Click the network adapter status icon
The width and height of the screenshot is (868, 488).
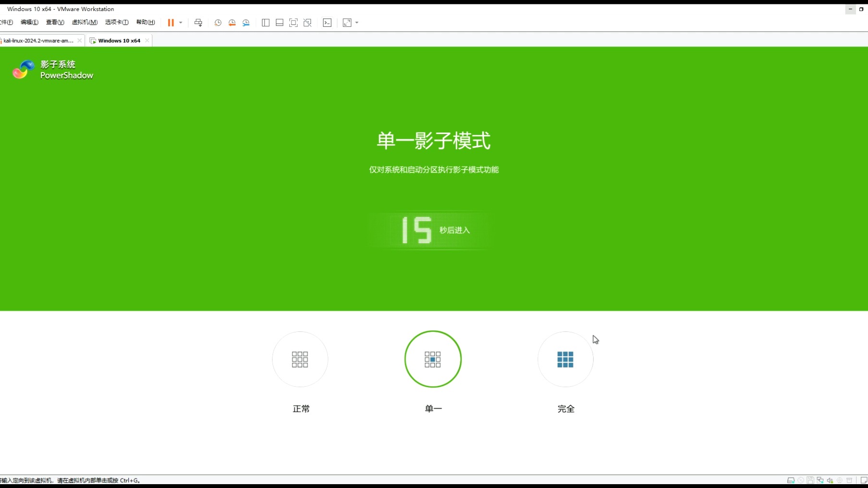pos(820,480)
